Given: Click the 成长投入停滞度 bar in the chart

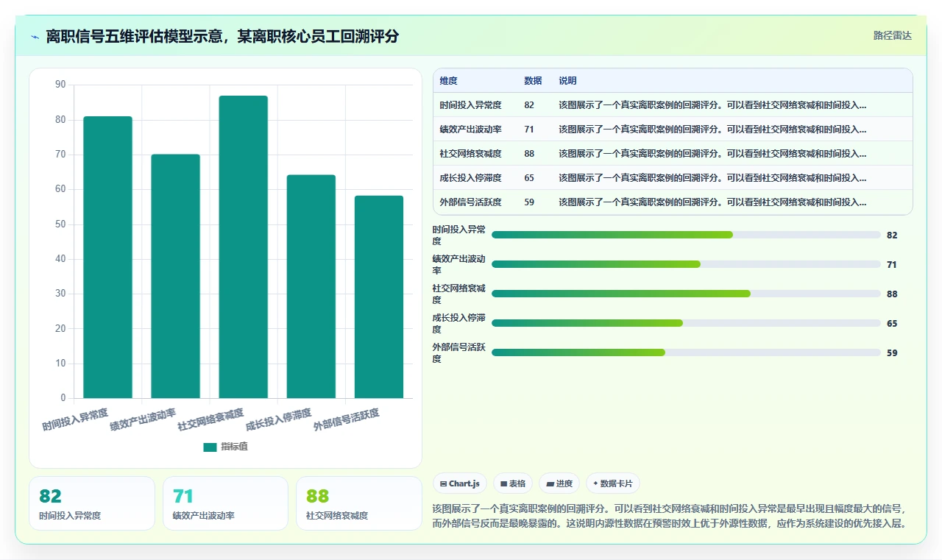Looking at the screenshot, I should click(311, 286).
